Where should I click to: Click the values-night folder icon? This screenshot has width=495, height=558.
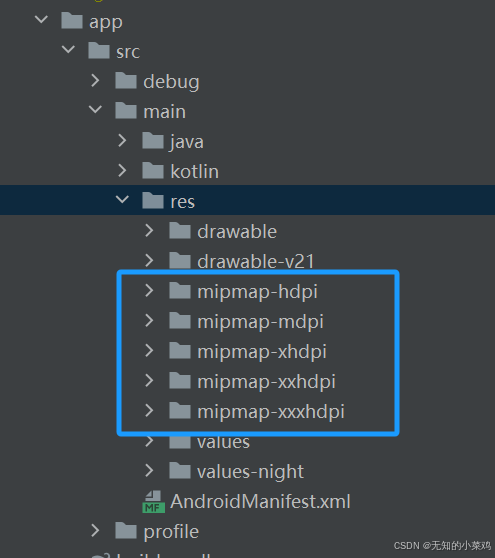tap(180, 470)
